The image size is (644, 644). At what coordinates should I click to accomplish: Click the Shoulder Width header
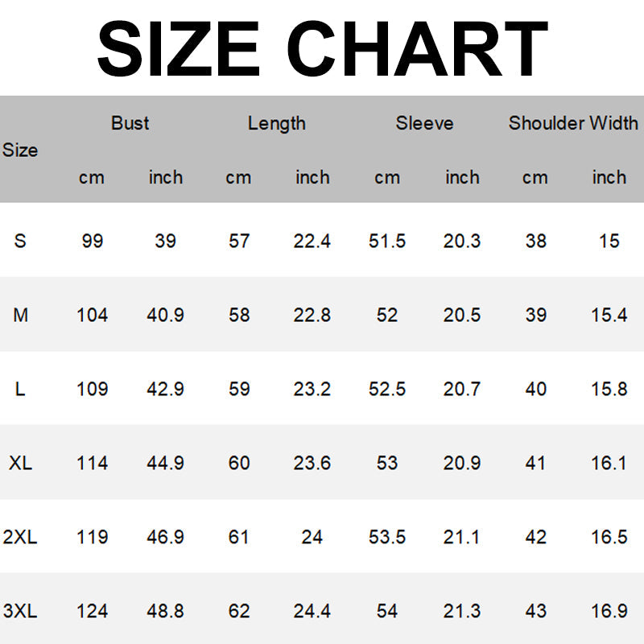coord(572,123)
